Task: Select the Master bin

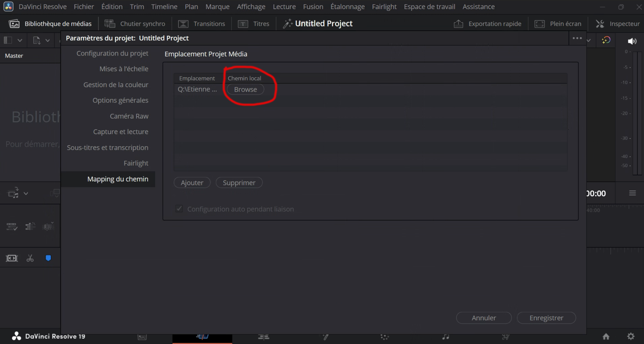Action: (x=14, y=56)
